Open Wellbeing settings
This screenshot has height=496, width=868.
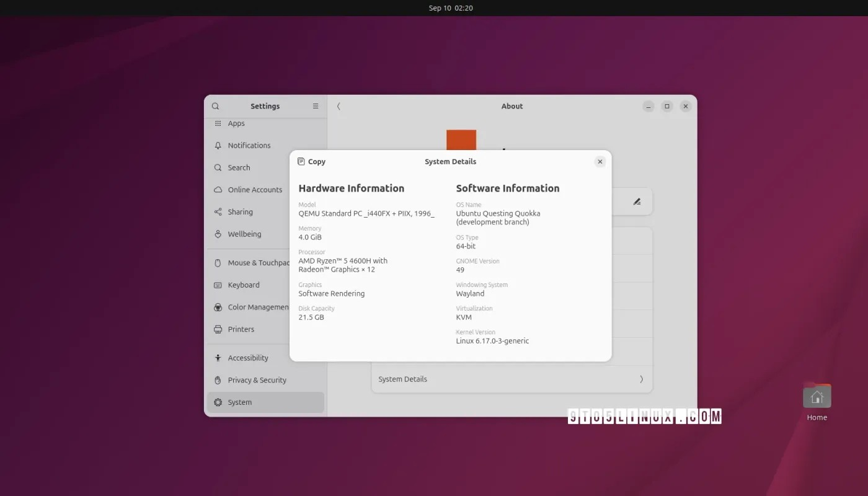click(244, 234)
